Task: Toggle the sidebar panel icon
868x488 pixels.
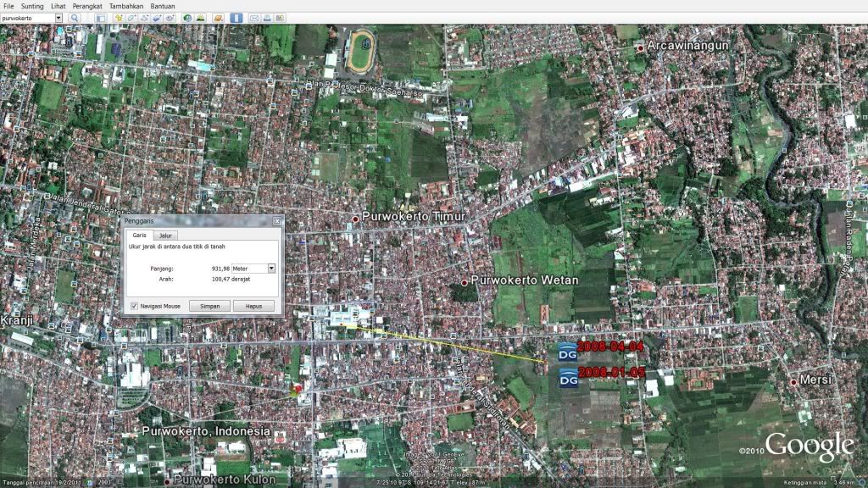Action: click(101, 19)
